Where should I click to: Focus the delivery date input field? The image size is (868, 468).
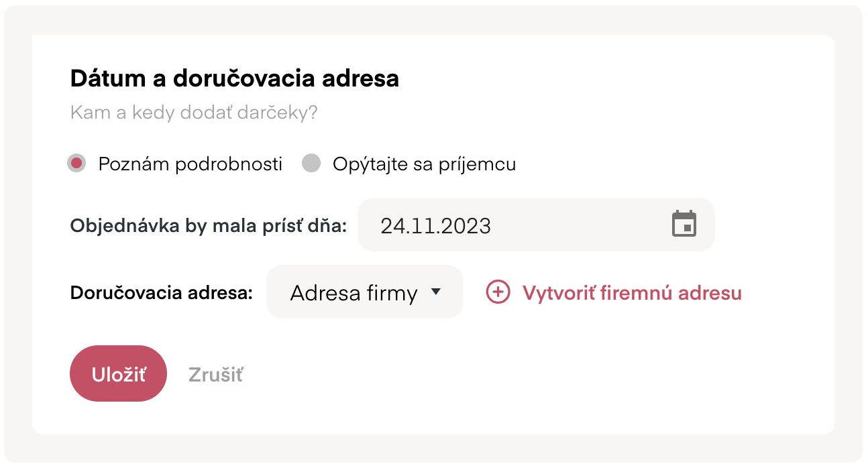536,225
